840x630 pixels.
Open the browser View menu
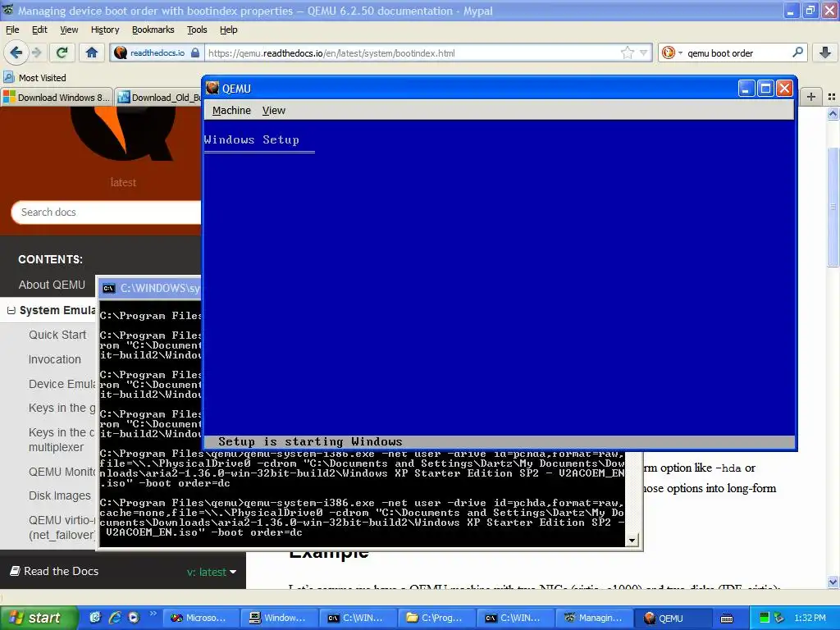click(69, 30)
